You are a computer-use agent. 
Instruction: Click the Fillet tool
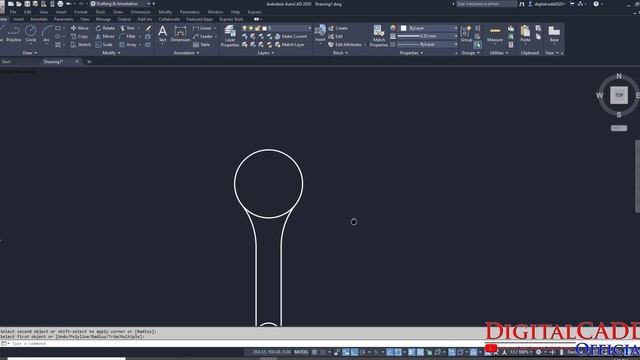(127, 36)
